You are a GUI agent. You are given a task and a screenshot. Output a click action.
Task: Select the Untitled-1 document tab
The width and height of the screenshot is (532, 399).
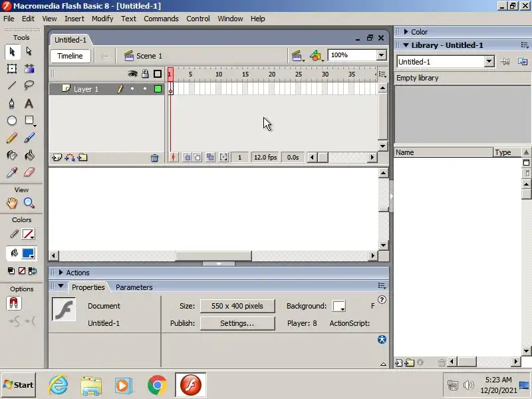70,40
